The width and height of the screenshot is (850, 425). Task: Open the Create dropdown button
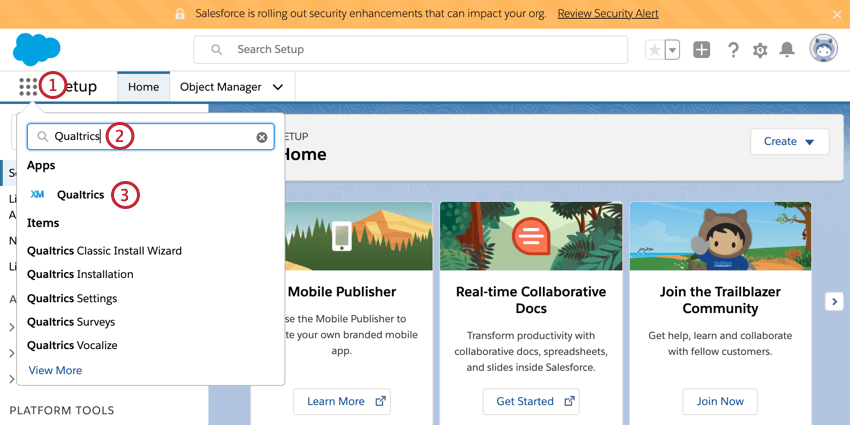click(x=789, y=142)
